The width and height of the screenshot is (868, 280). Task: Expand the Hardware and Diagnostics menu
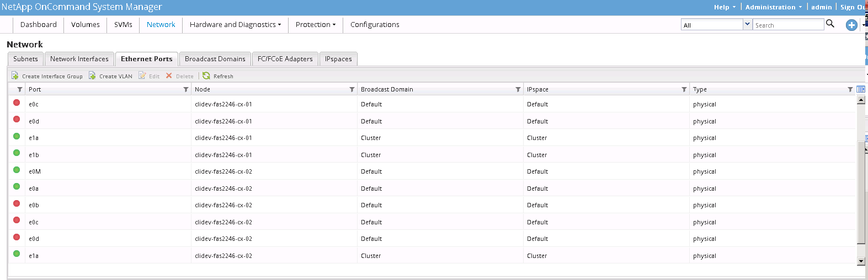click(x=235, y=25)
